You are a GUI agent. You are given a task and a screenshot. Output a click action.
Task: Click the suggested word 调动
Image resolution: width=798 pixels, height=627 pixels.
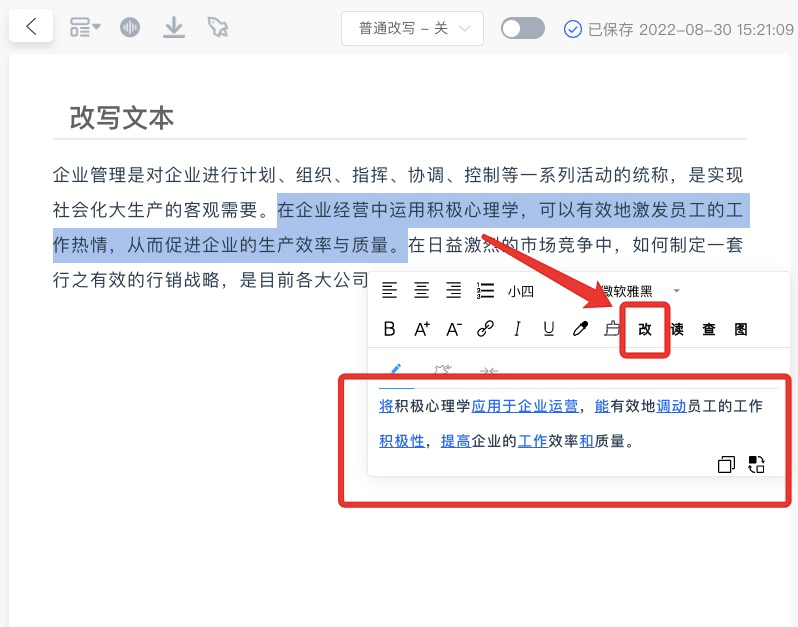pos(671,406)
